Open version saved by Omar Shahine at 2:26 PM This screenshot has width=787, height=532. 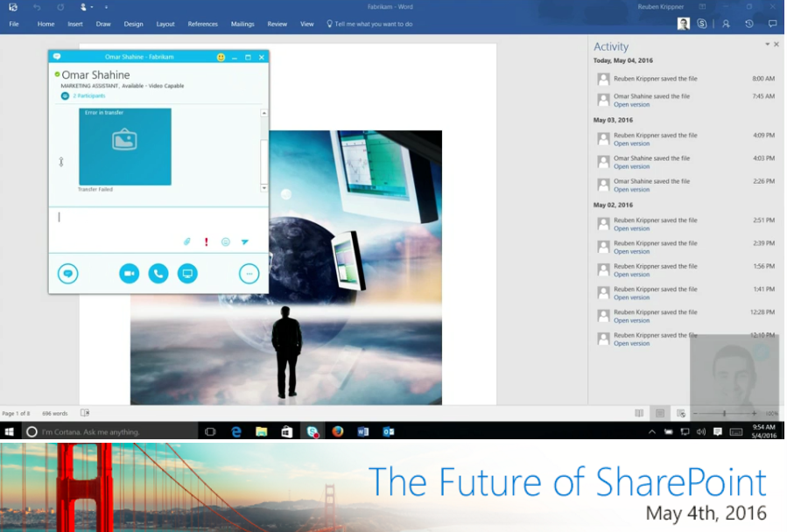pos(631,189)
